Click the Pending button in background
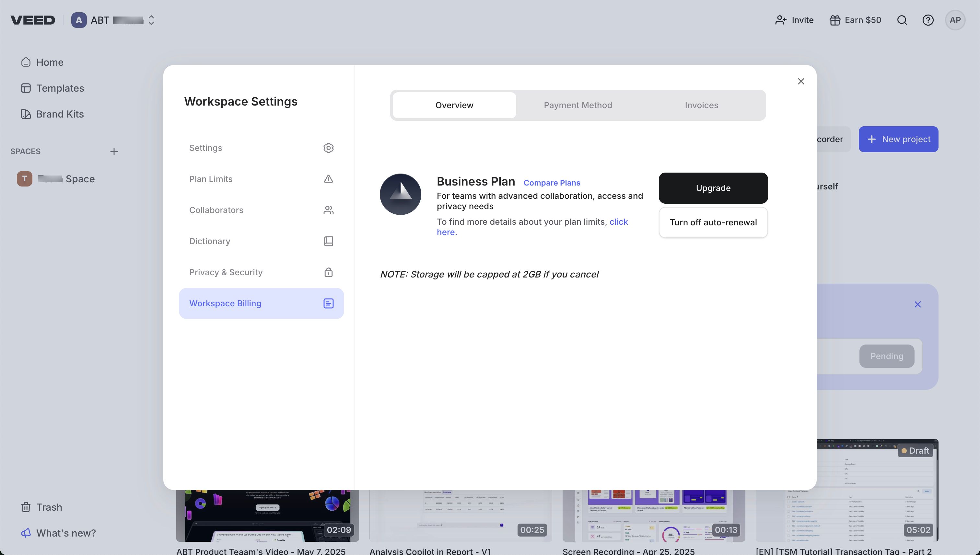Viewport: 980px width, 555px height. coord(887,356)
